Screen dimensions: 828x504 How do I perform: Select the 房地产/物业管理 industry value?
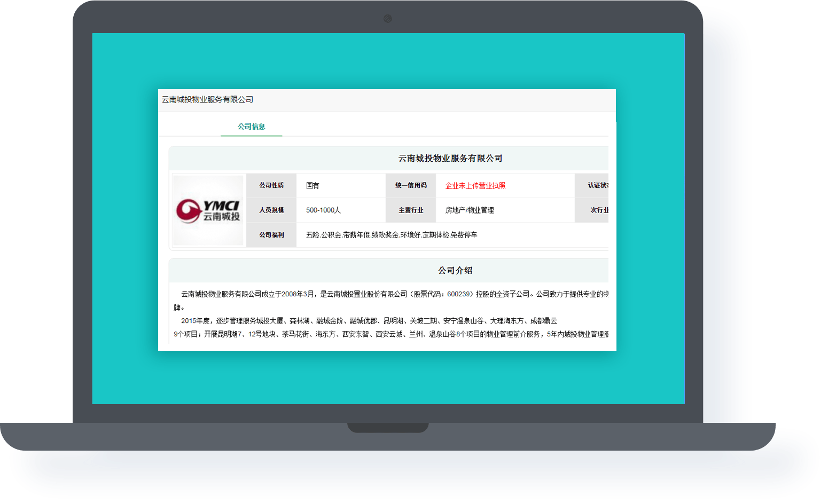(470, 210)
